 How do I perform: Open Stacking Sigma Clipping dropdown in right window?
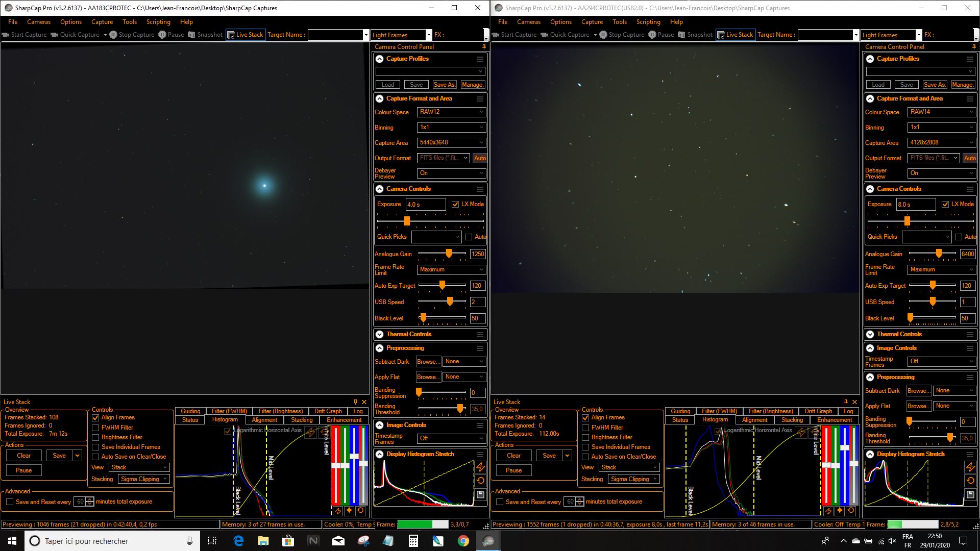[x=633, y=479]
